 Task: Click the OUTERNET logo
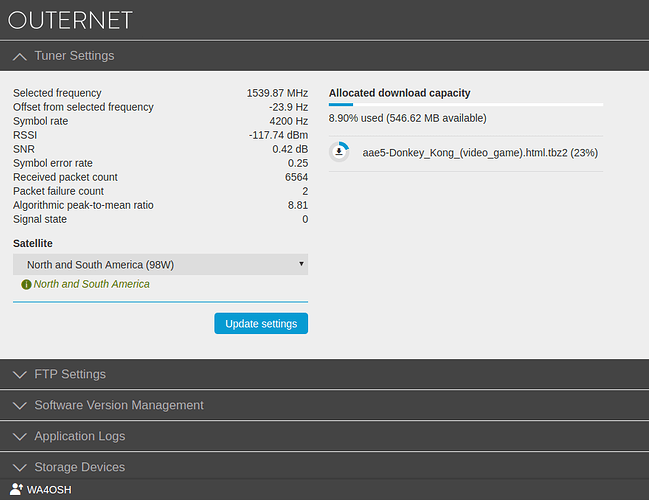tap(70, 20)
